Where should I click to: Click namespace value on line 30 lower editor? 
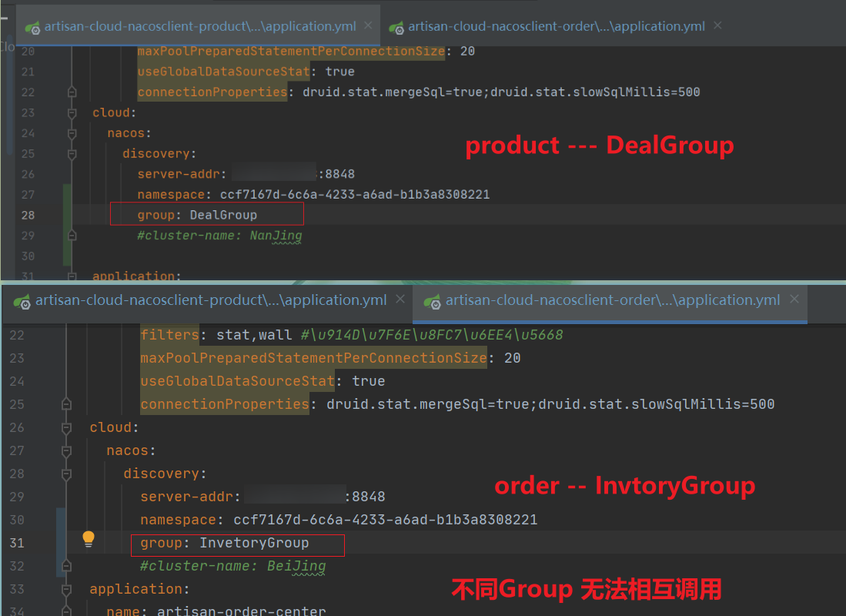click(385, 520)
